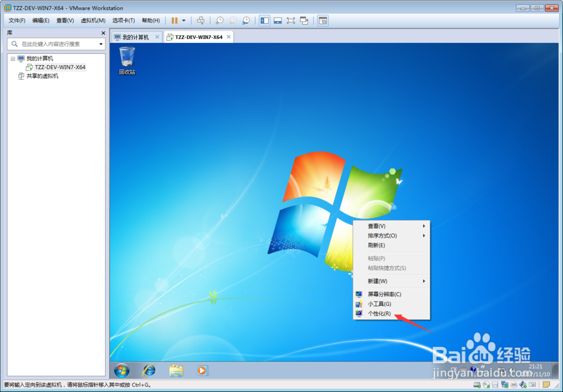Take a snapshot of this virtual machine
563x392 pixels.
(x=220, y=20)
